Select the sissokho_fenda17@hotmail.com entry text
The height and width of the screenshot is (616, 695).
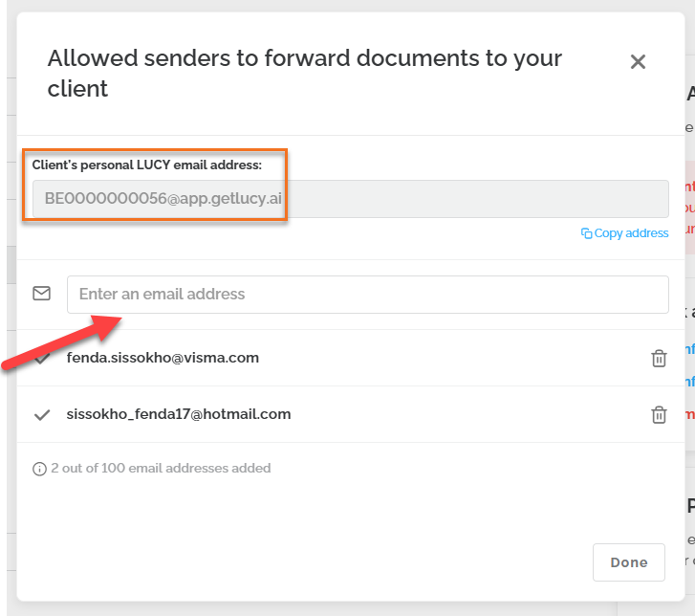pyautogui.click(x=179, y=414)
